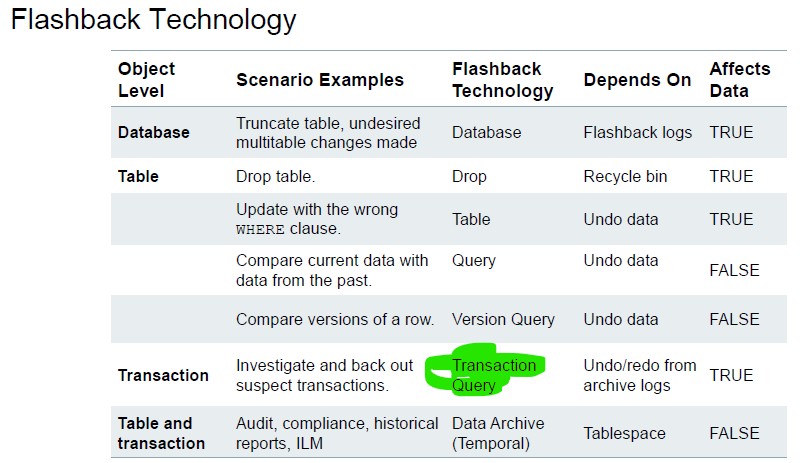Click the Undo/redo from archive logs cell
Screen dimensions: 801x463
tap(639, 375)
